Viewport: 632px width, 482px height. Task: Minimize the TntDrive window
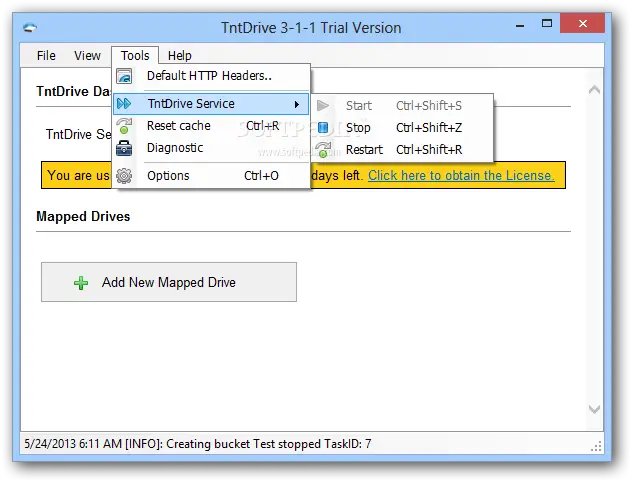point(520,25)
